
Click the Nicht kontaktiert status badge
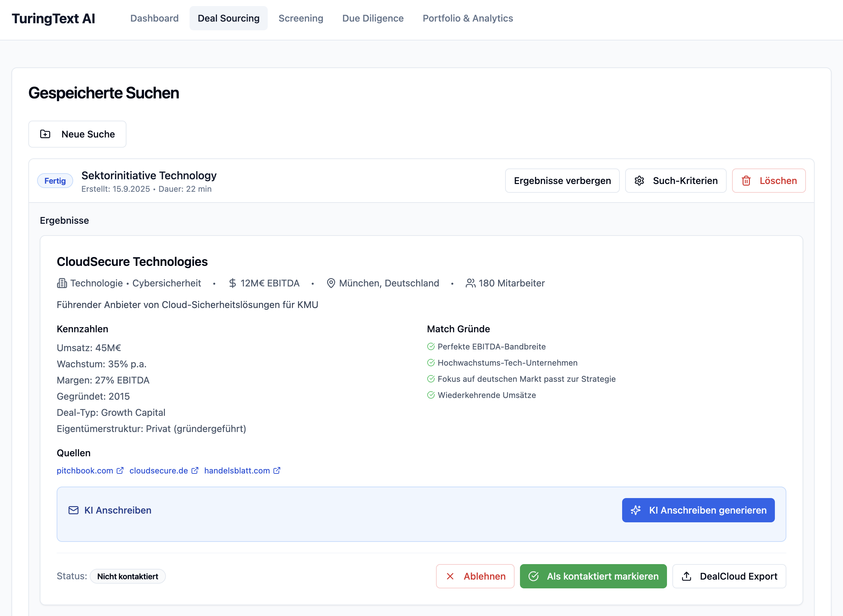(127, 577)
